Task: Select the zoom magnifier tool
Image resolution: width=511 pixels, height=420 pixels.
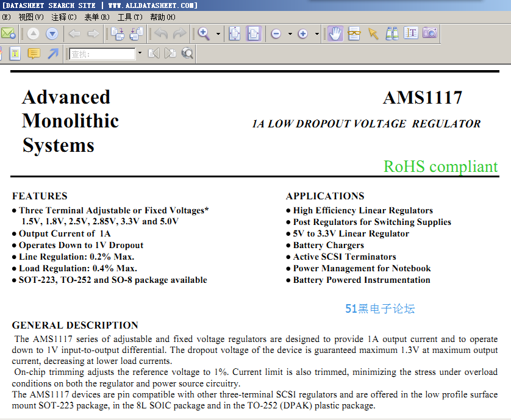Action: (x=204, y=34)
